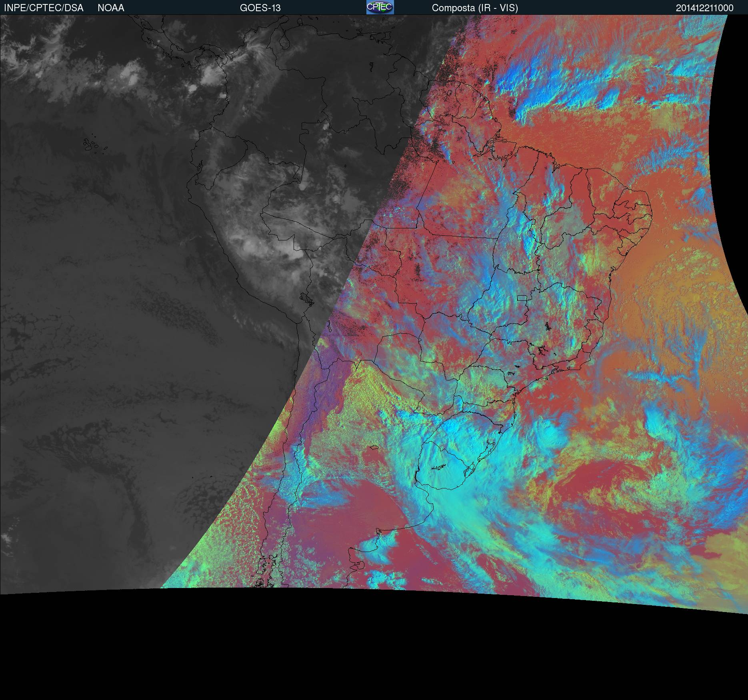This screenshot has width=748, height=700.
Task: Click the INPE/CPTEC/DSA header label
Action: [44, 8]
